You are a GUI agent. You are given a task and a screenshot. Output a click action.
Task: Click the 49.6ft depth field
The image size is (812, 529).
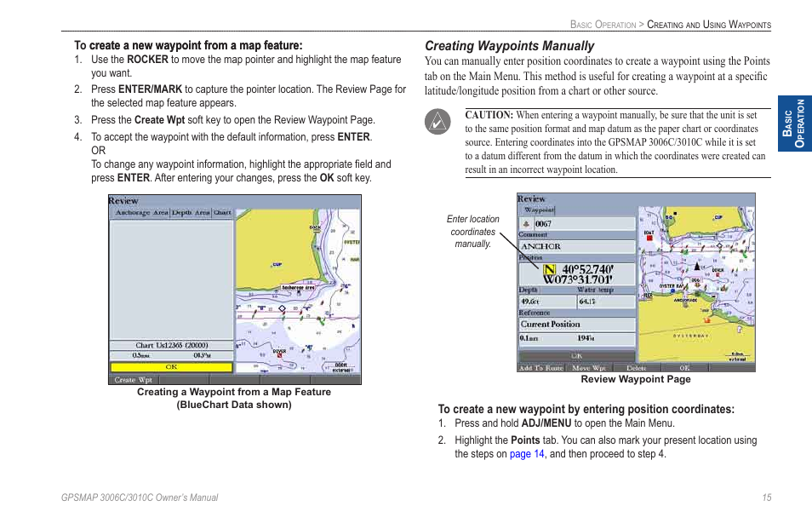(x=547, y=302)
